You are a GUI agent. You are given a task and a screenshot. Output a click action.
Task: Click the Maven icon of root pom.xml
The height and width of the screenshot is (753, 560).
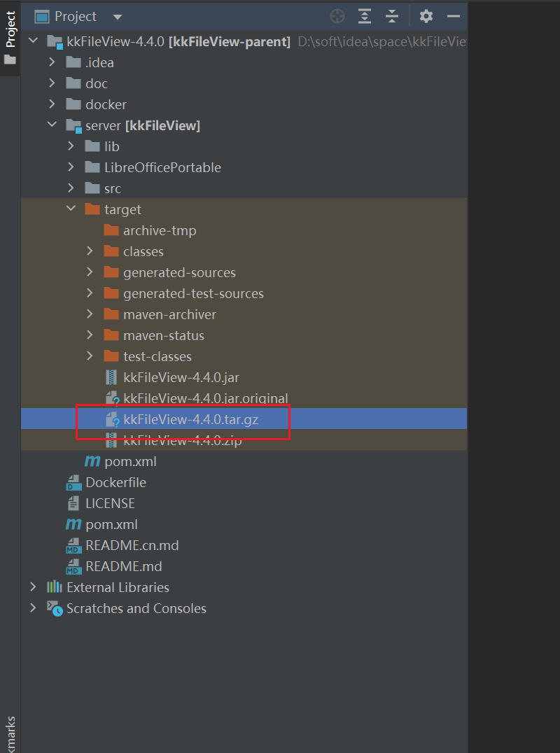[73, 524]
